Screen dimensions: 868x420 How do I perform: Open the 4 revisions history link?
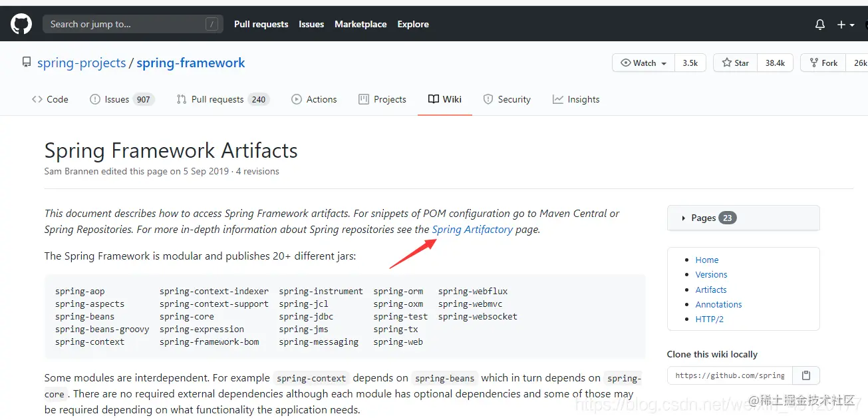(x=257, y=171)
